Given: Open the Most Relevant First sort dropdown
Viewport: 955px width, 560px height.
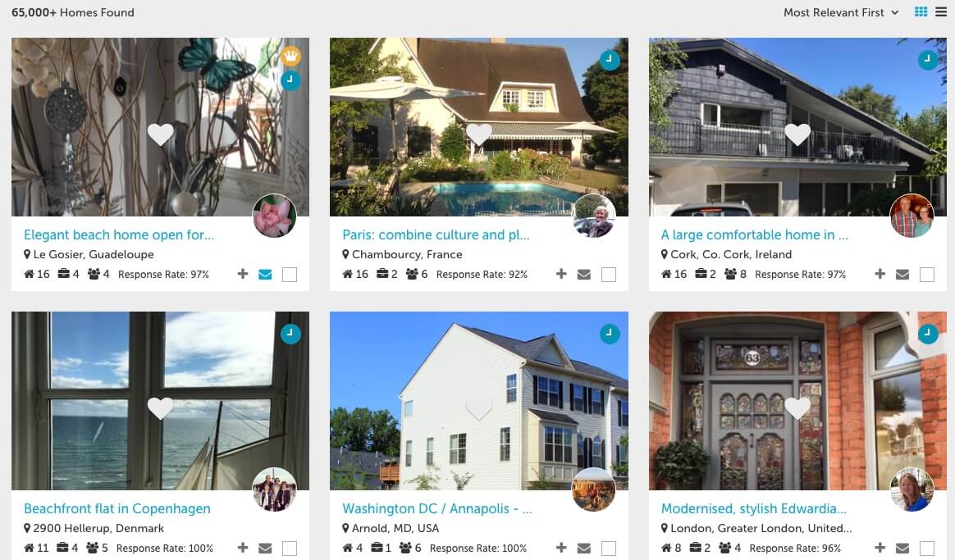Looking at the screenshot, I should [840, 12].
